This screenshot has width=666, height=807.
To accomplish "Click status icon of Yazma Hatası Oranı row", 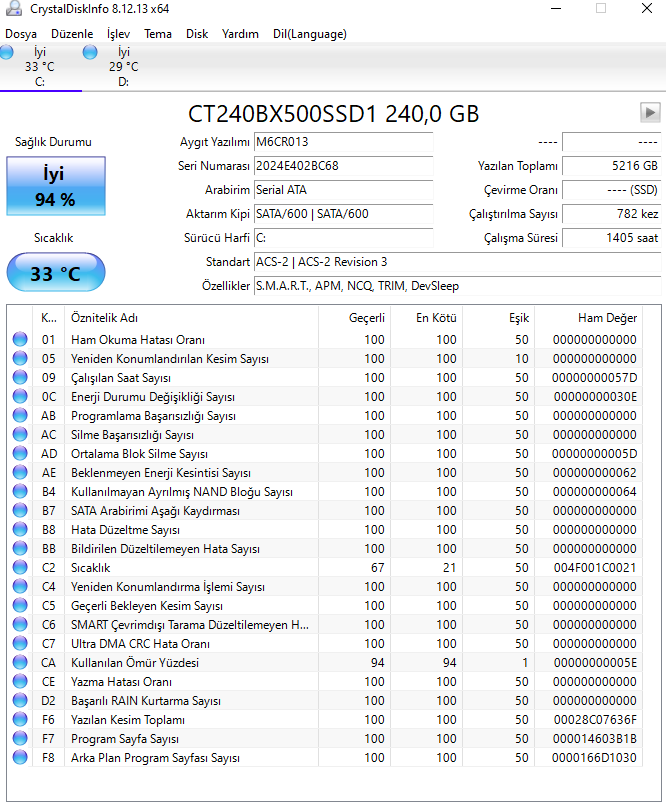I will (20, 682).
